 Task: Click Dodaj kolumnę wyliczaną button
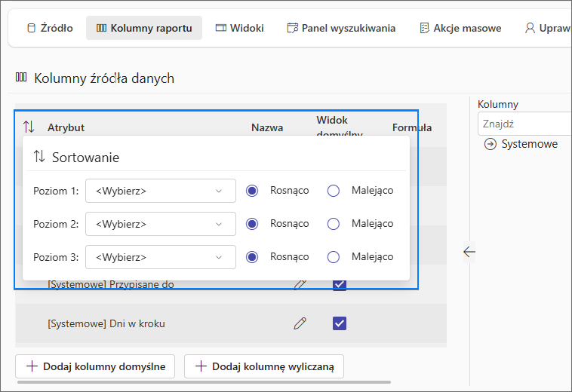pyautogui.click(x=264, y=366)
